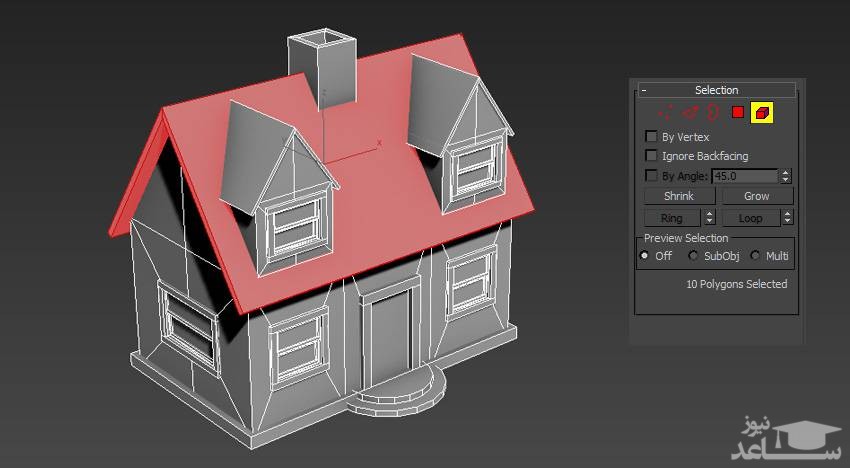Check the By Angle option
The width and height of the screenshot is (850, 468).
[x=652, y=176]
